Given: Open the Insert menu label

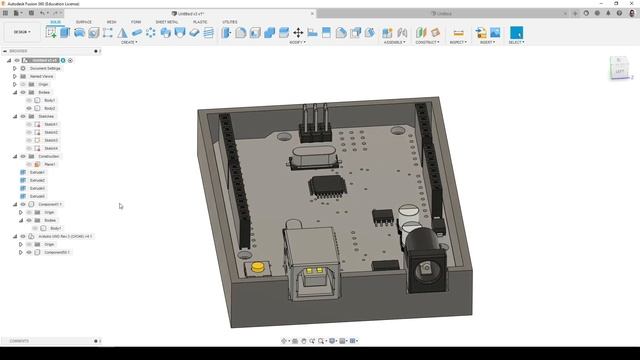Looking at the screenshot, I should coord(487,42).
